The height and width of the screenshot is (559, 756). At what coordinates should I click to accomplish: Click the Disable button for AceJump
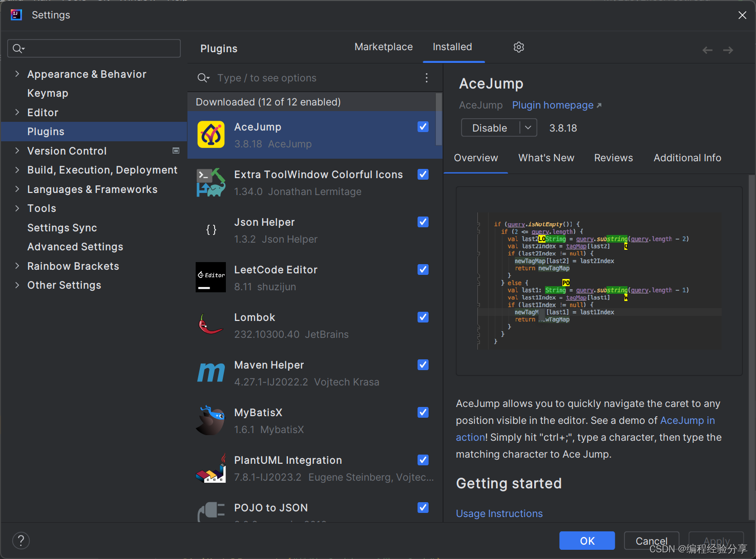pyautogui.click(x=490, y=127)
